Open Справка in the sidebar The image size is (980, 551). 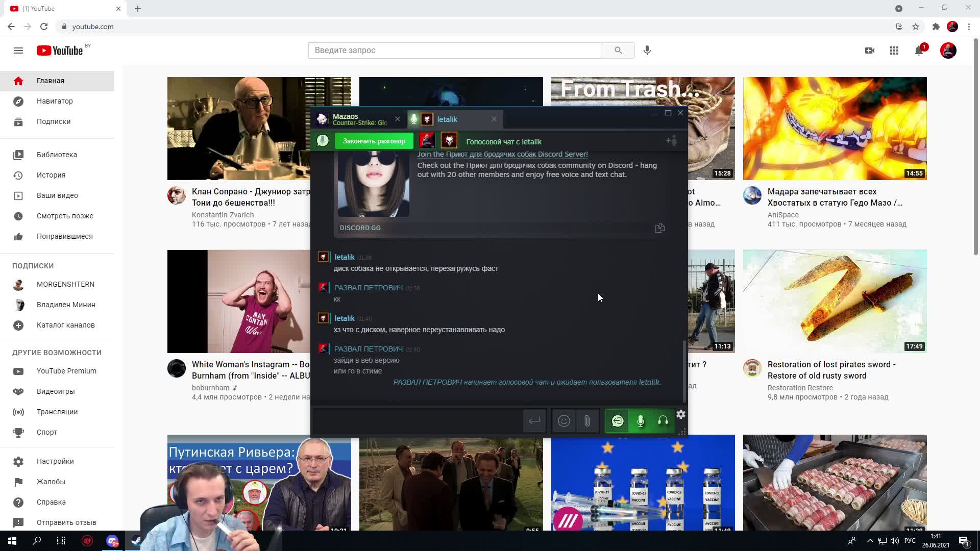click(57, 502)
